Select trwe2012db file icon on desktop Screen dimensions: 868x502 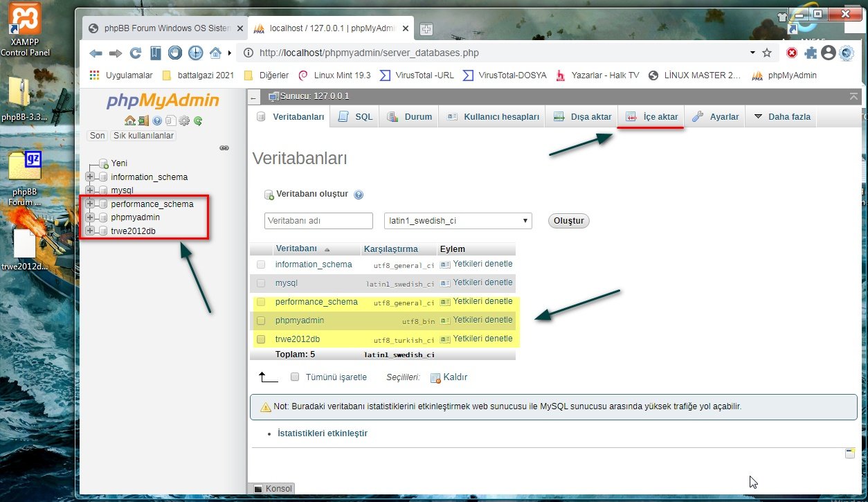(x=25, y=251)
